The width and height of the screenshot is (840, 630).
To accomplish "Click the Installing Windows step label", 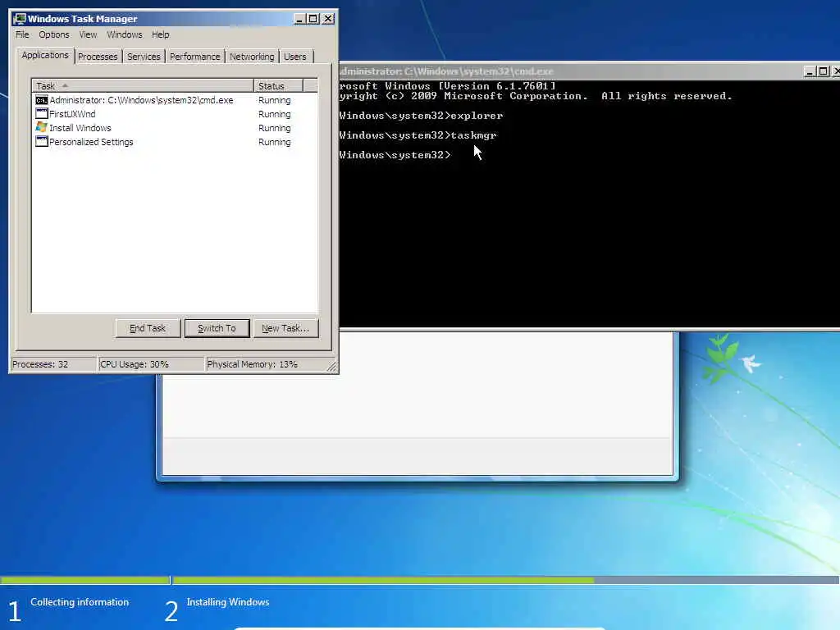I will 228,602.
